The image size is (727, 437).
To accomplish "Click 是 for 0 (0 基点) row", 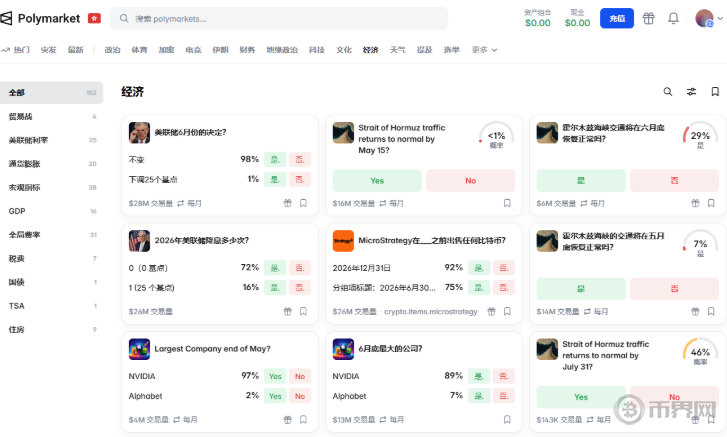I will point(275,267).
